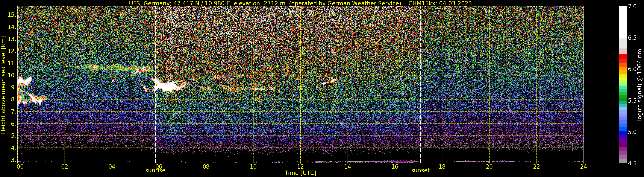This screenshot has height=177, width=644.
Task: Click the height axis tick "15."
Action: [12, 15]
